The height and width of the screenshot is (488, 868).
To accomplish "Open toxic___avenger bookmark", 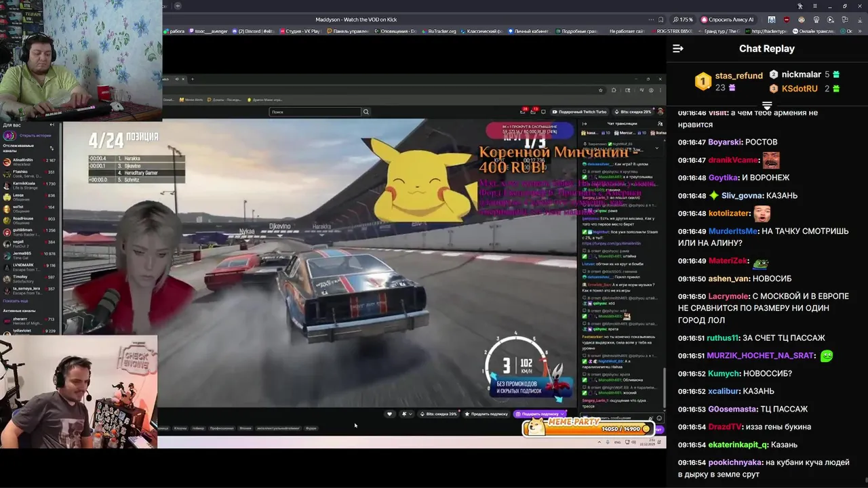I will point(208,31).
